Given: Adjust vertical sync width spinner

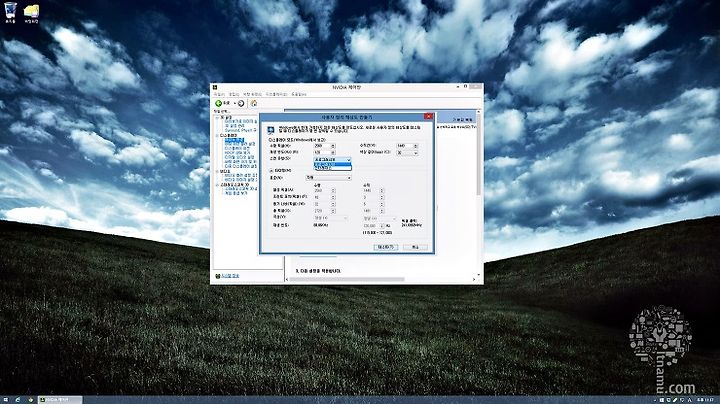Looking at the screenshot, I should point(382,204).
